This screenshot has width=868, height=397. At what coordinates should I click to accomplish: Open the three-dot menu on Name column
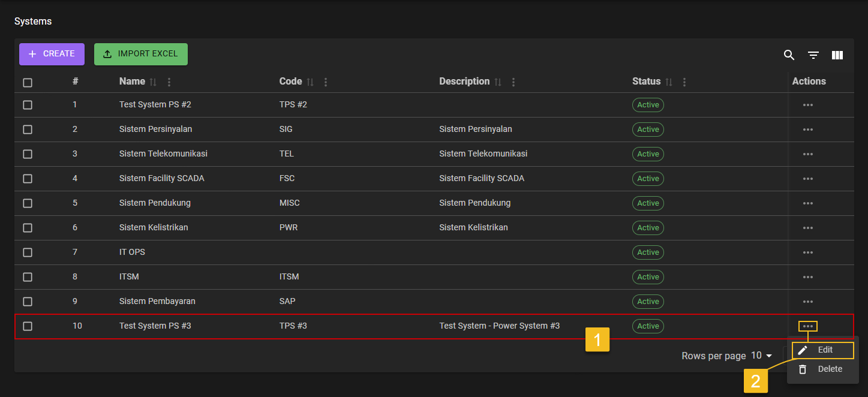coord(169,82)
